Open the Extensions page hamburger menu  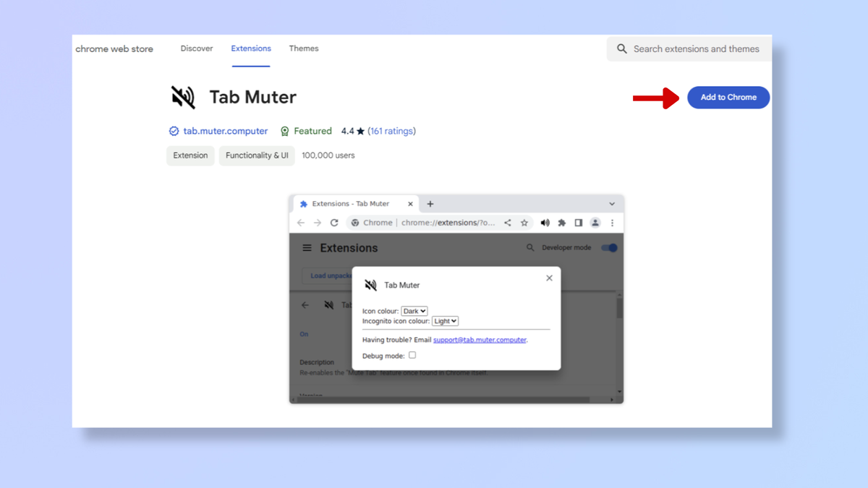coord(306,247)
